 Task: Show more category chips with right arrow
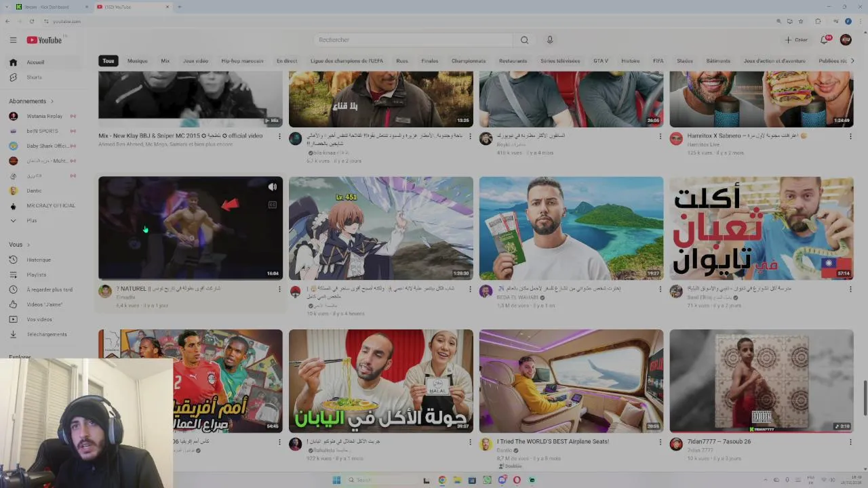point(852,61)
